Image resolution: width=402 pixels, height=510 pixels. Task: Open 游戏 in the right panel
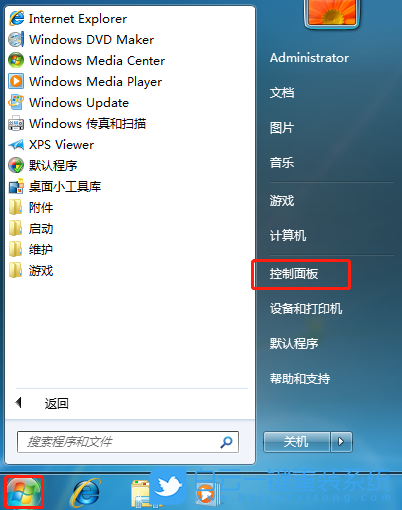(282, 201)
